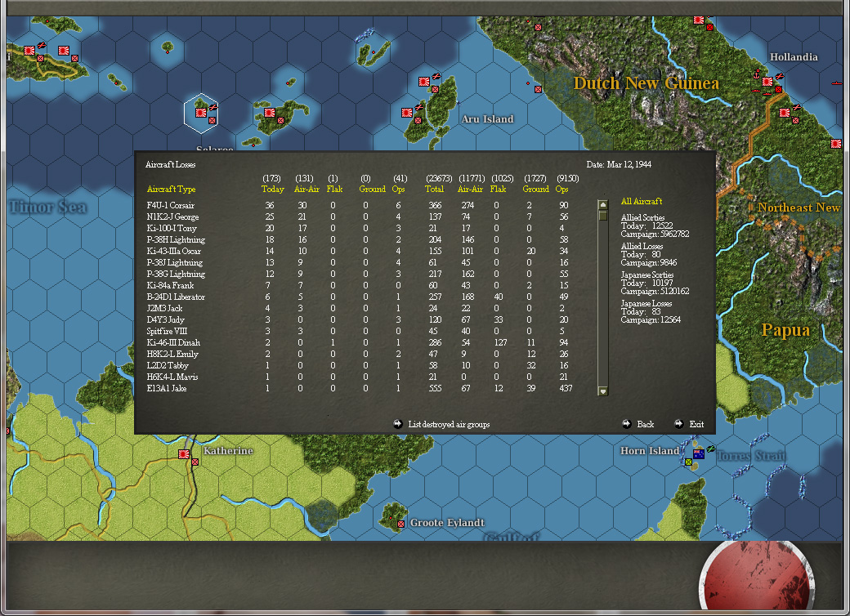Sort by Ground header under (1727)
Screen dimensions: 850x616
click(x=535, y=189)
